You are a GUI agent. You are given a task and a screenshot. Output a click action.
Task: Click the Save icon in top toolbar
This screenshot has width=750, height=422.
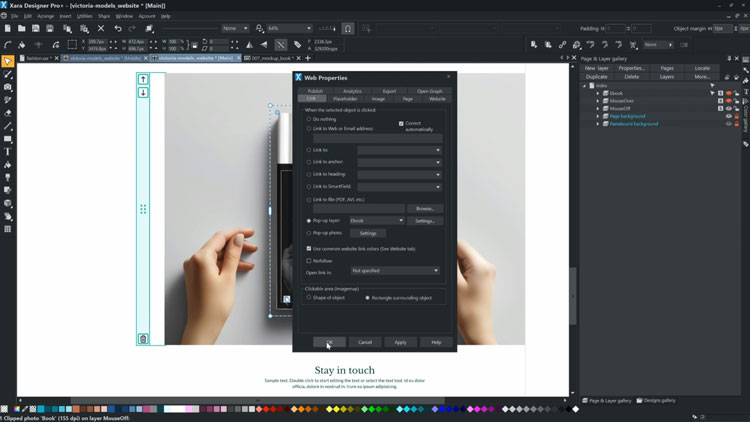[x=35, y=29]
